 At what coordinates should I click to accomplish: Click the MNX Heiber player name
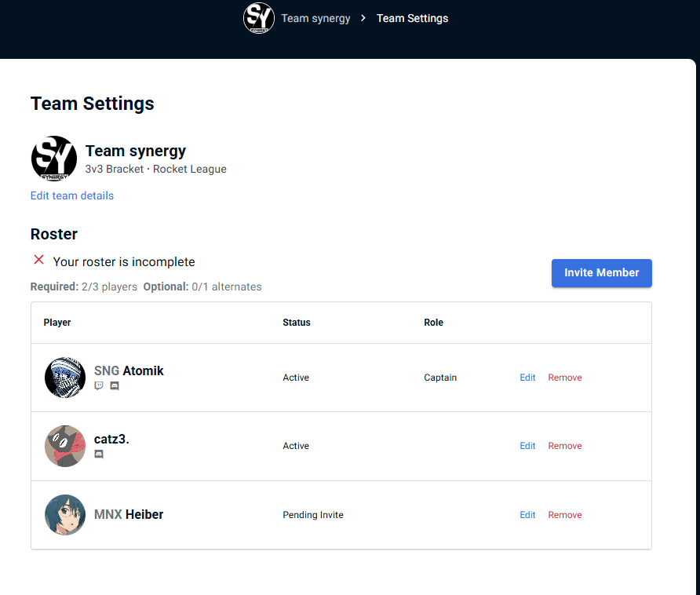tap(129, 515)
